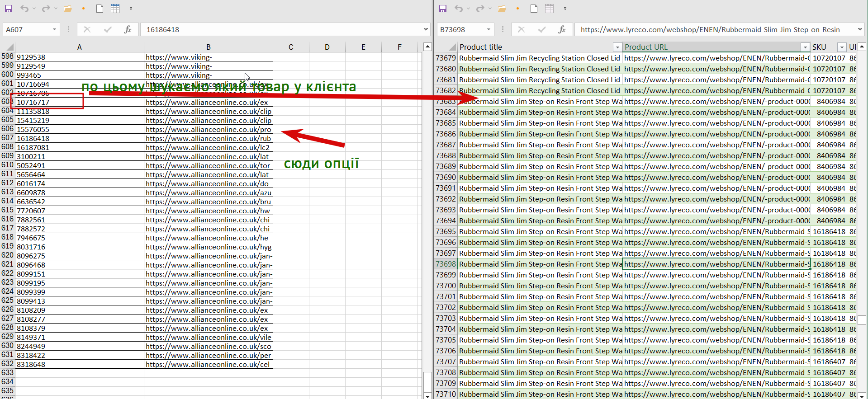The image size is (868, 399).
Task: Select column B header in left sheet
Action: [x=209, y=47]
